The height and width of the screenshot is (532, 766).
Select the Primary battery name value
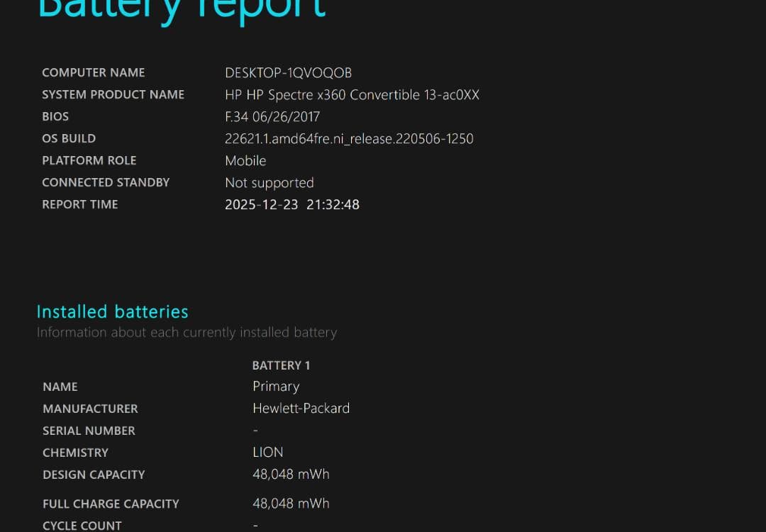click(x=276, y=387)
